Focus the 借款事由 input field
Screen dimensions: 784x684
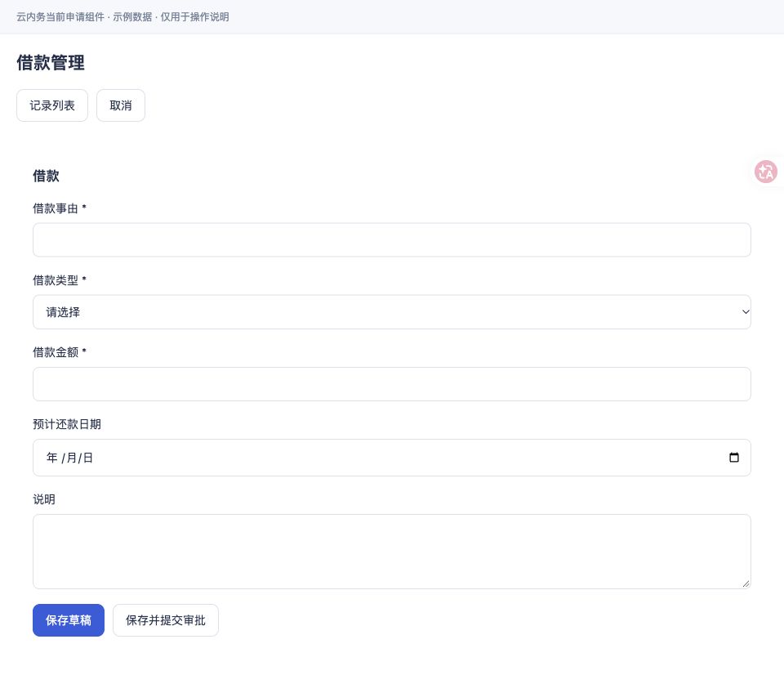pos(391,240)
